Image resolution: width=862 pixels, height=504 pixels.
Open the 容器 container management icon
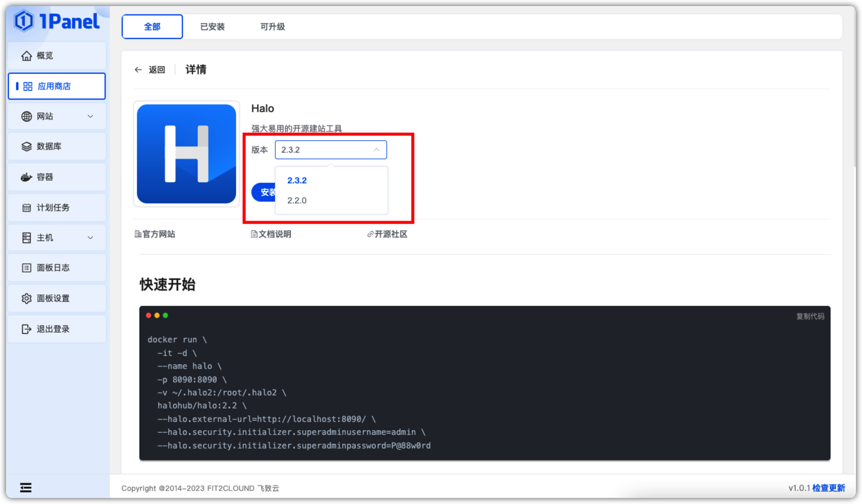tap(27, 177)
